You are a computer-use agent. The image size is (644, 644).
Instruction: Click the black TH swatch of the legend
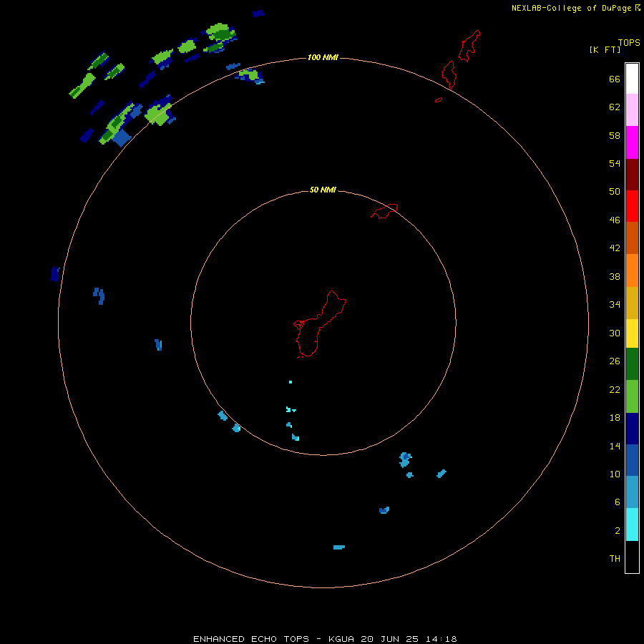coord(632,557)
